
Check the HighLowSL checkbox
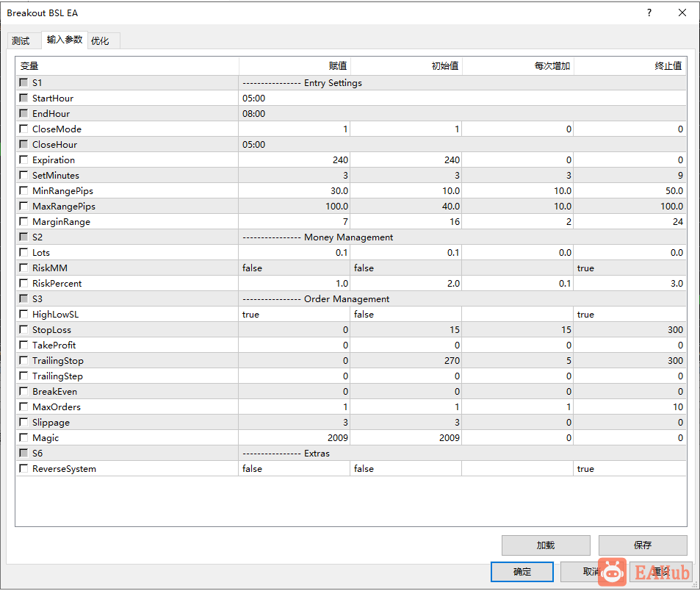[x=24, y=314]
